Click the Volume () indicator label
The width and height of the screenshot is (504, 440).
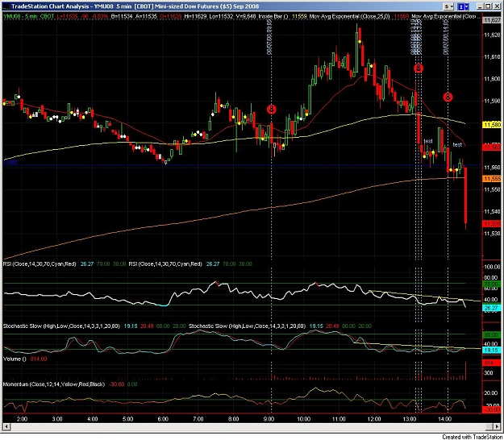[15, 359]
